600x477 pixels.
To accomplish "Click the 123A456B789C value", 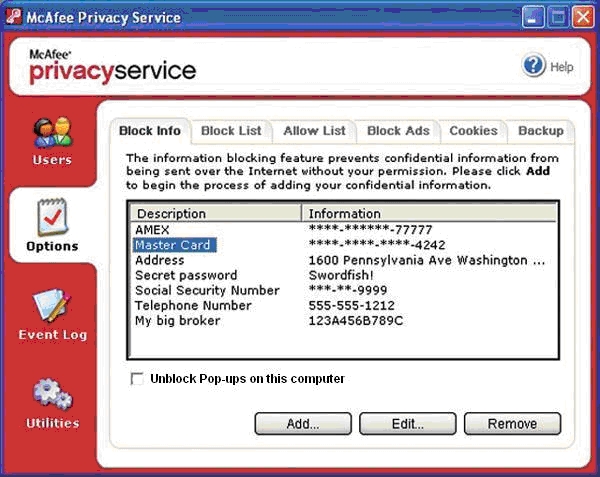I will pyautogui.click(x=355, y=321).
